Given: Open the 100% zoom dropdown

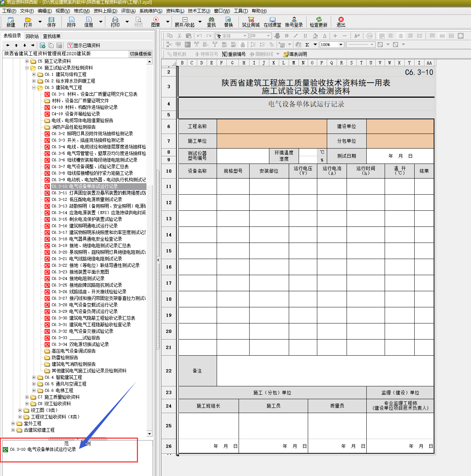Looking at the screenshot, I should (341, 45).
